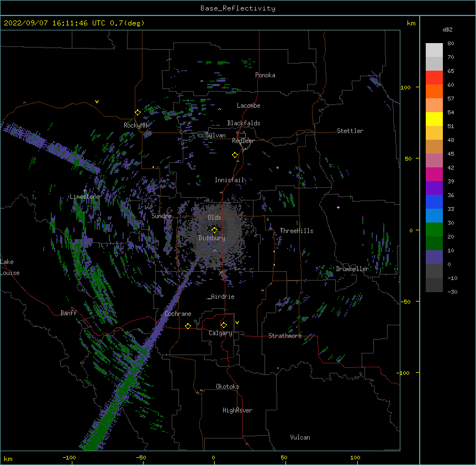Pick the purple 39 dBZ legend swatch

pyautogui.click(x=434, y=188)
